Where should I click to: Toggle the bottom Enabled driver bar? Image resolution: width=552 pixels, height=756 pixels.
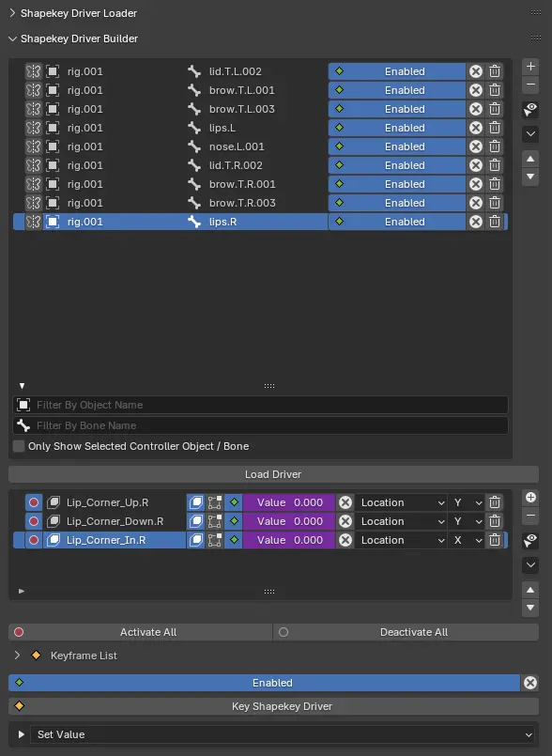264,683
